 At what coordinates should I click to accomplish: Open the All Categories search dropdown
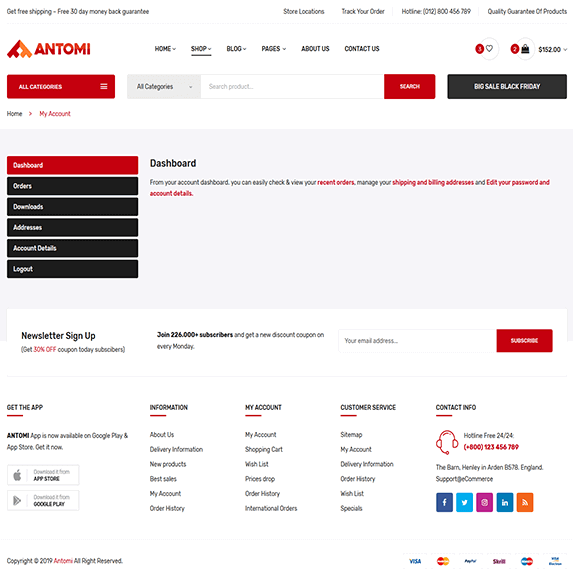[164, 87]
